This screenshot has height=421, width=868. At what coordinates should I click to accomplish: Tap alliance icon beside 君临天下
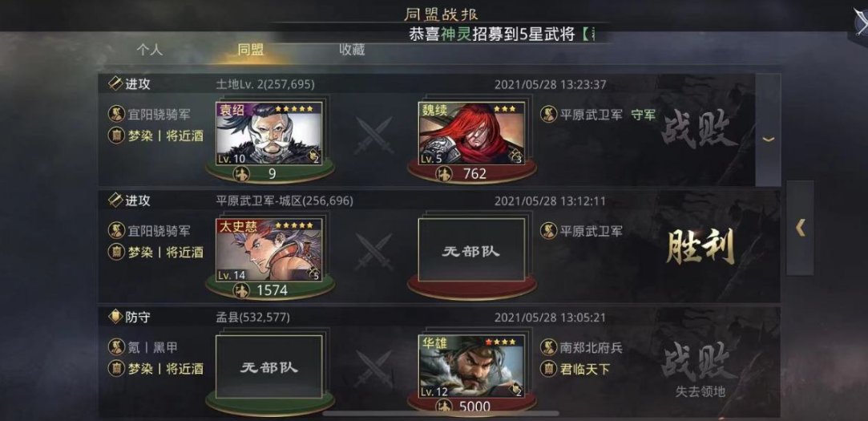click(x=548, y=368)
